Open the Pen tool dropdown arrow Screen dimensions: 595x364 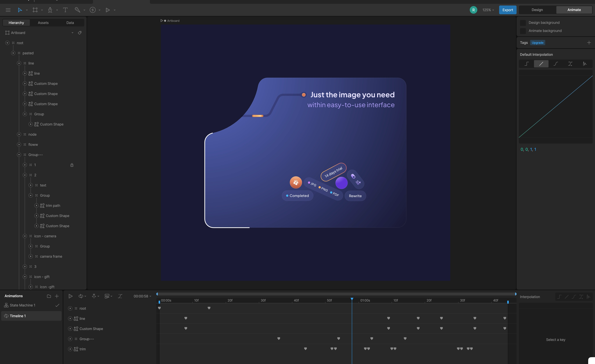(57, 10)
